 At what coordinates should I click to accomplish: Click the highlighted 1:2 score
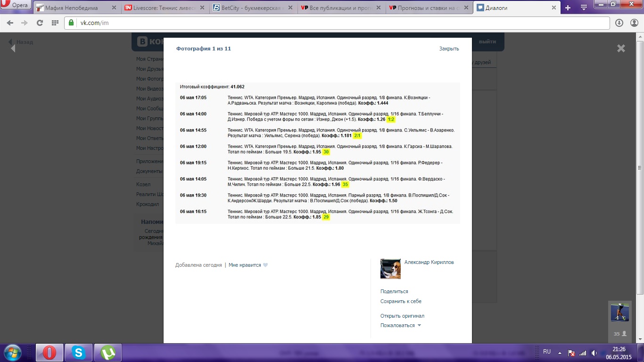(x=391, y=119)
